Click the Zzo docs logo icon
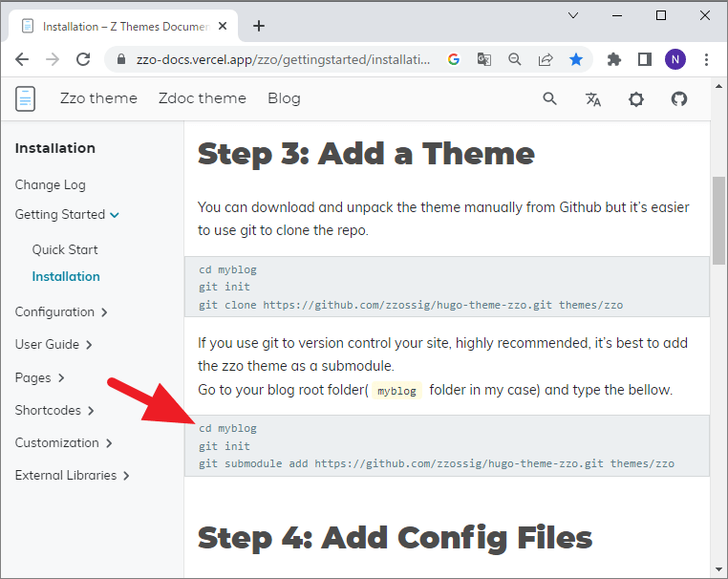The width and height of the screenshot is (728, 579). [x=26, y=98]
